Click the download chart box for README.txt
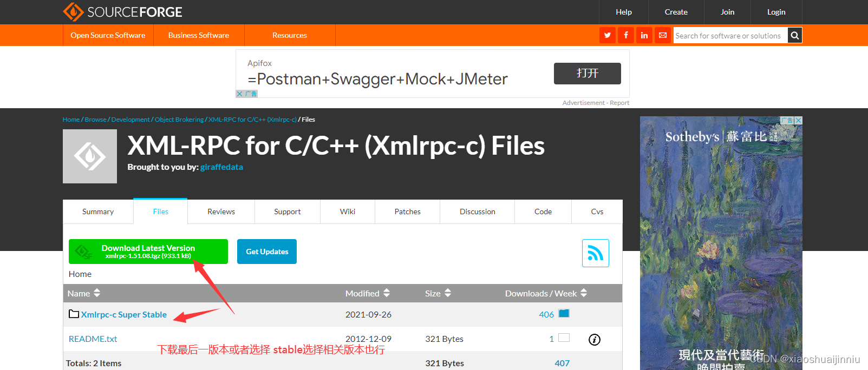This screenshot has width=868, height=370. click(x=564, y=338)
